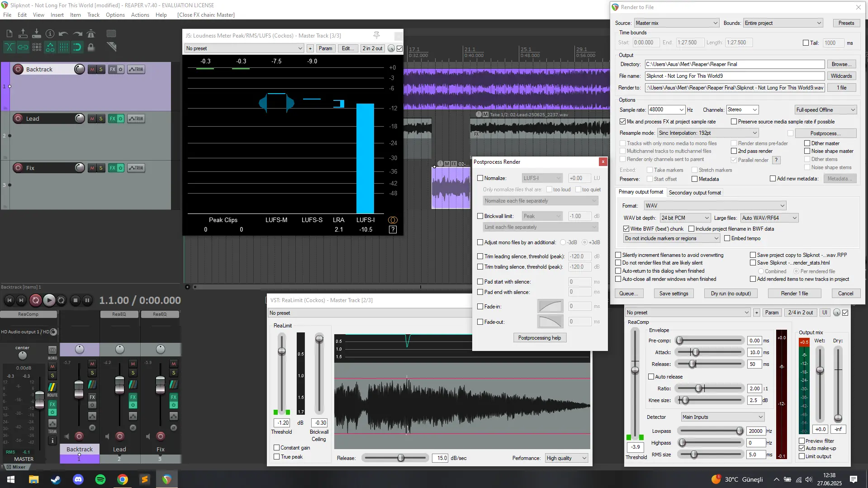The image size is (868, 488).
Task: Click the New Project toolbar icon
Action: (9, 33)
